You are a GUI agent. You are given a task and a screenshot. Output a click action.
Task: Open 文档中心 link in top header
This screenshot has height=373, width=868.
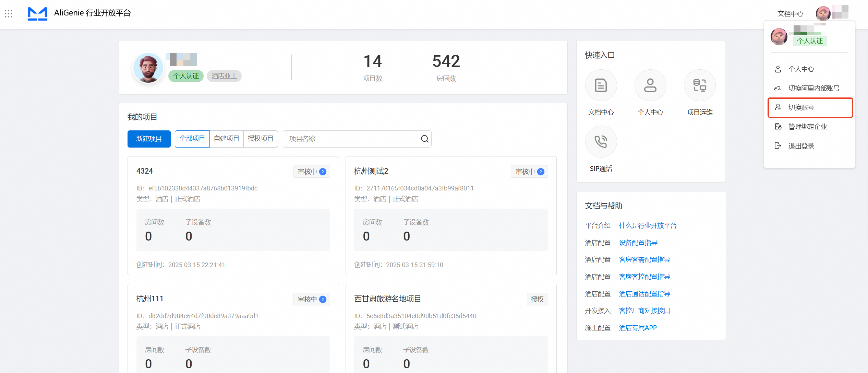coord(790,14)
